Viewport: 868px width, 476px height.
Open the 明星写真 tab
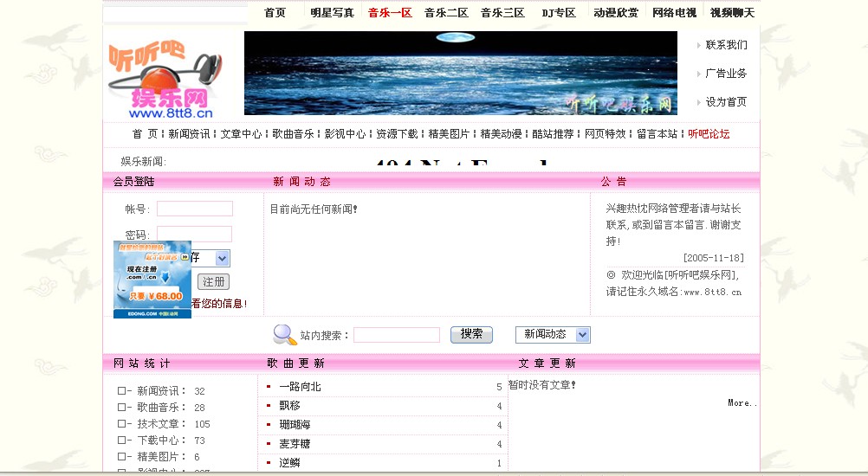pyautogui.click(x=332, y=12)
